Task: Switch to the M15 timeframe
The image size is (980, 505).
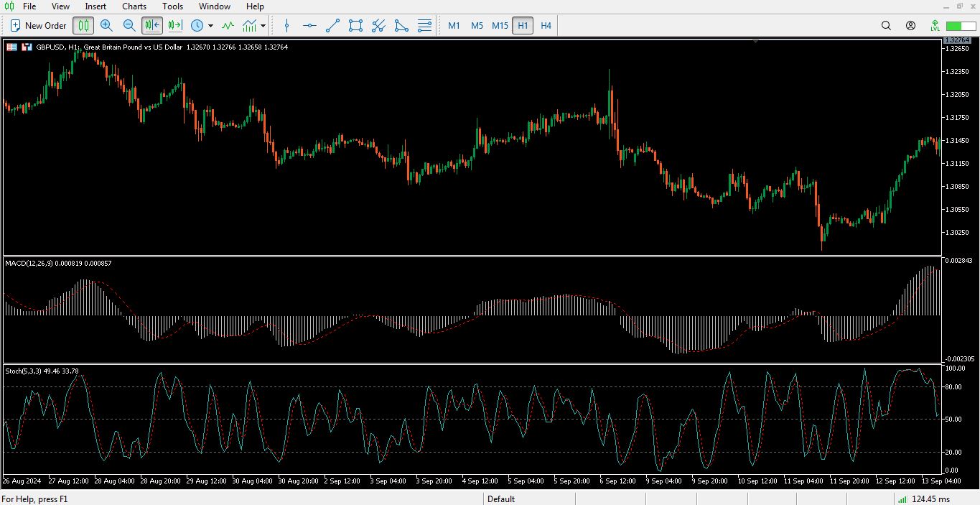Action: click(x=500, y=25)
